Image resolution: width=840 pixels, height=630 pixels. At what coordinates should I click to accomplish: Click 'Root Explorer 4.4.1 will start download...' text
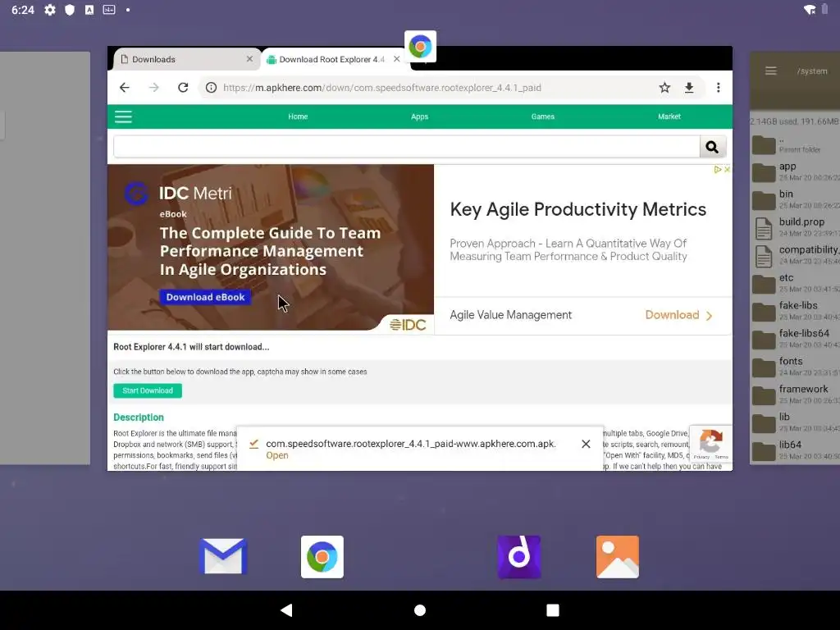(x=191, y=347)
